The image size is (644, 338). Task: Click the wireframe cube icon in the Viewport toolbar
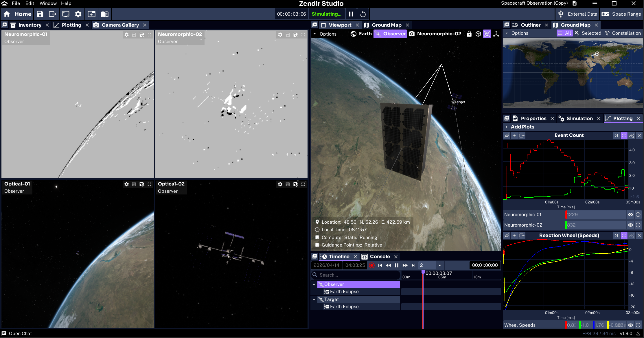(x=478, y=34)
